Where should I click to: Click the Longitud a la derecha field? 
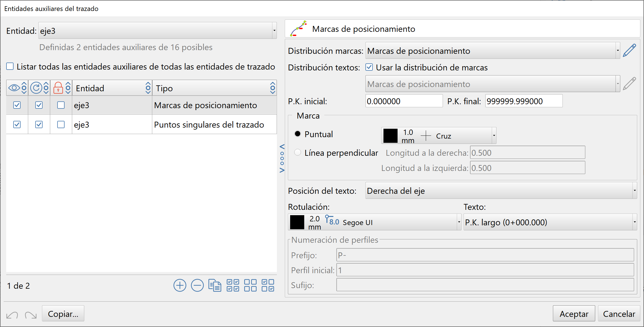coord(528,152)
